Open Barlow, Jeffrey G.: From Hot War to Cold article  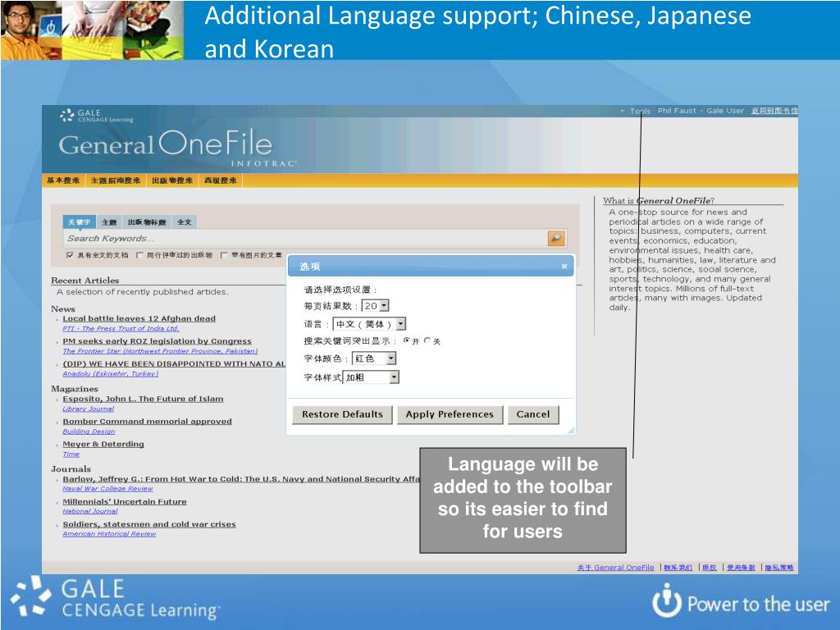click(241, 479)
